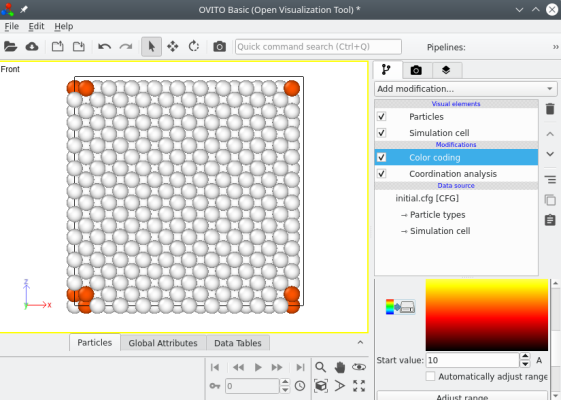
Task: Toggle the Coordination analysis checkbox
Action: pos(381,174)
